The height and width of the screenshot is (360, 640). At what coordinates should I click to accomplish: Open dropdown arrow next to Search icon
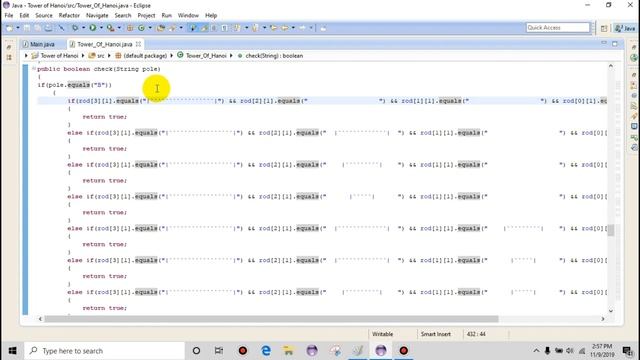(x=181, y=28)
